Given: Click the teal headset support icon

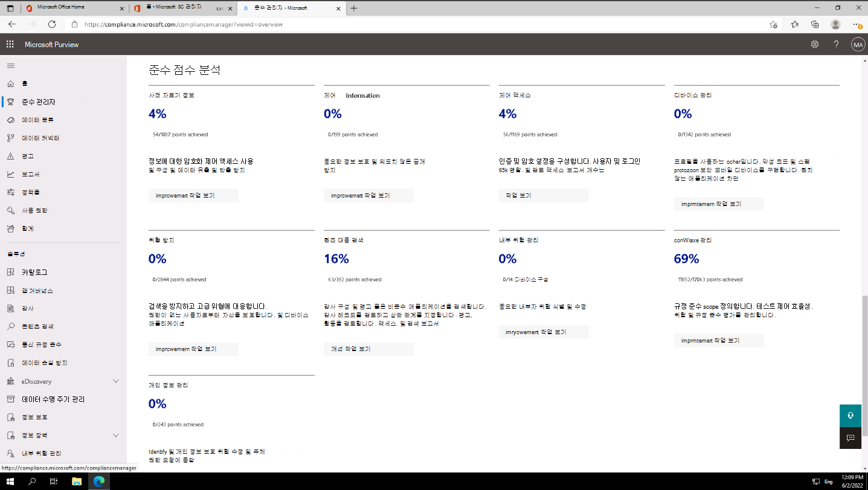Looking at the screenshot, I should 850,415.
